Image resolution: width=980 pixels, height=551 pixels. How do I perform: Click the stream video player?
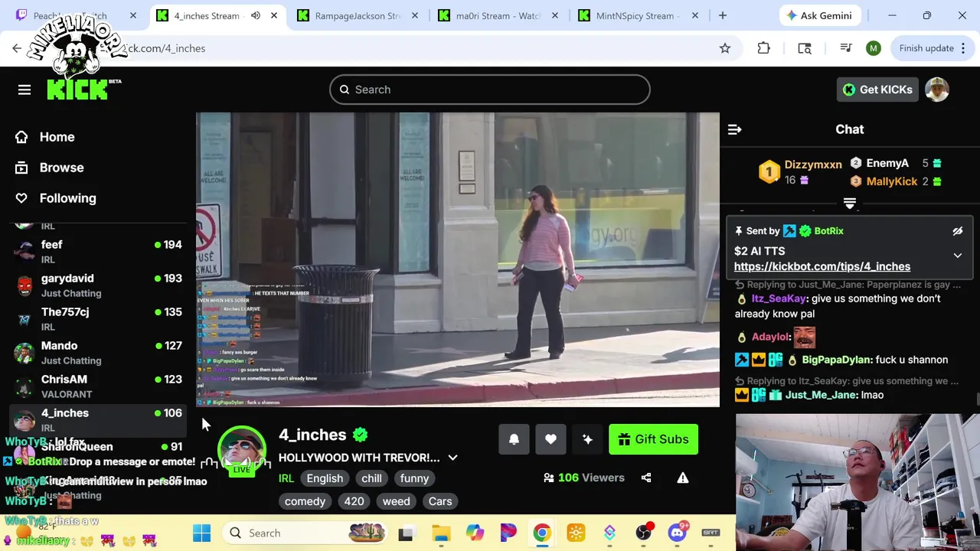(x=458, y=259)
